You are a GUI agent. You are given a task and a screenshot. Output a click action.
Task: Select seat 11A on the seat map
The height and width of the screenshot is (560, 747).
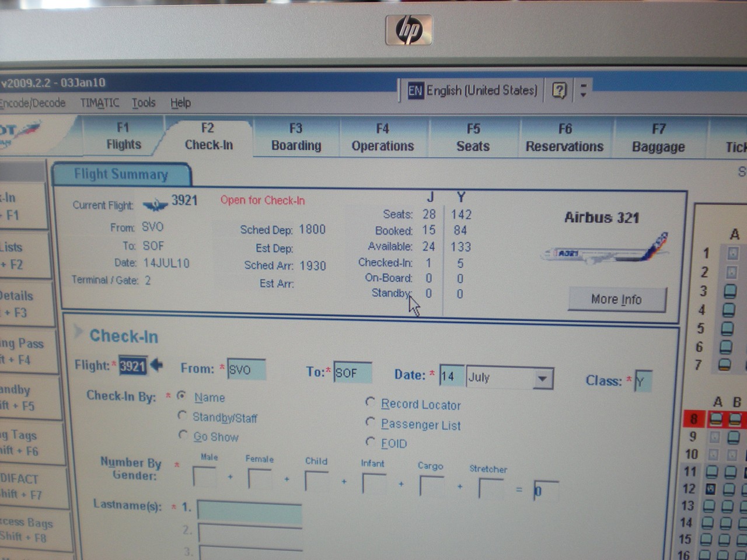tap(712, 472)
